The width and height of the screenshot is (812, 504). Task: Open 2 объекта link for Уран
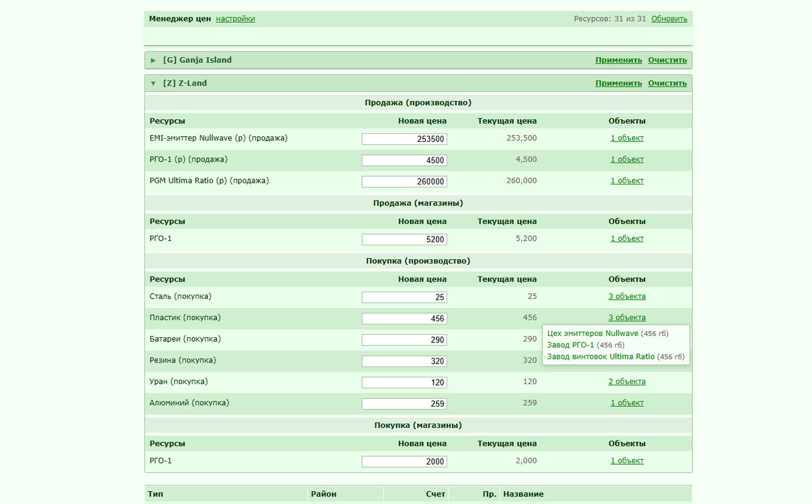(627, 382)
